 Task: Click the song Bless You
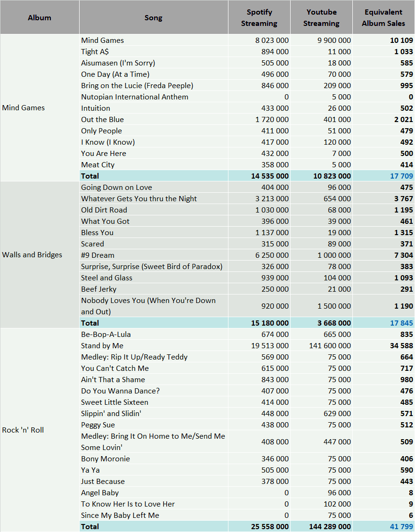154,232
